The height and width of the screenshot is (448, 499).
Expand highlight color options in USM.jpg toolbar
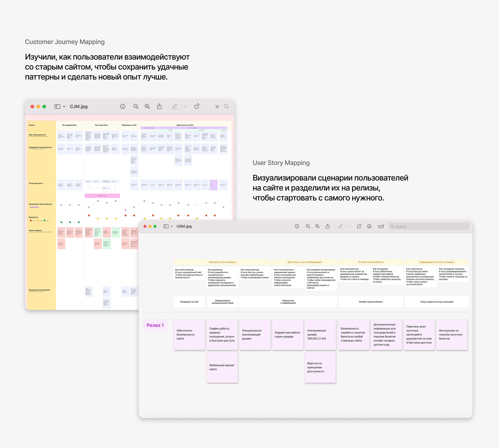349,226
